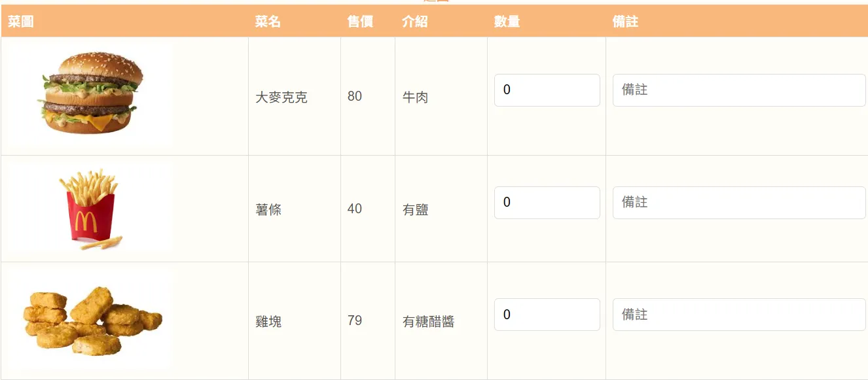Focus the quantity field for 薯條

pos(547,203)
